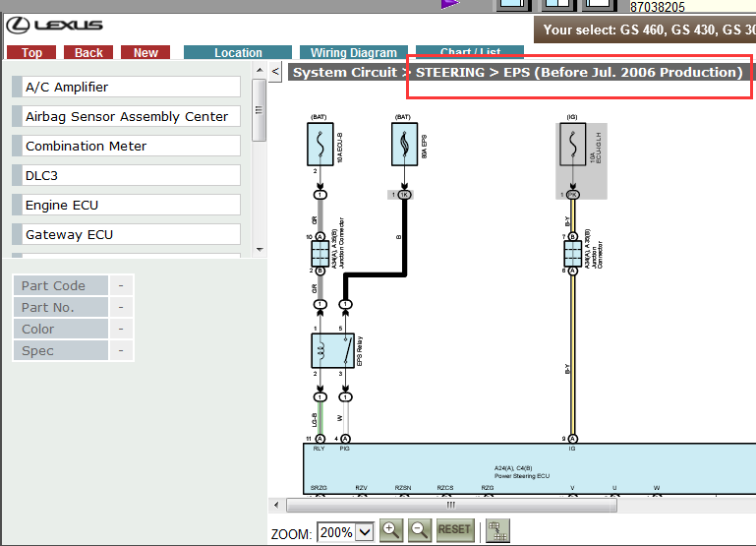Select the left GR wire junction connector
The height and width of the screenshot is (546, 756).
click(x=320, y=254)
